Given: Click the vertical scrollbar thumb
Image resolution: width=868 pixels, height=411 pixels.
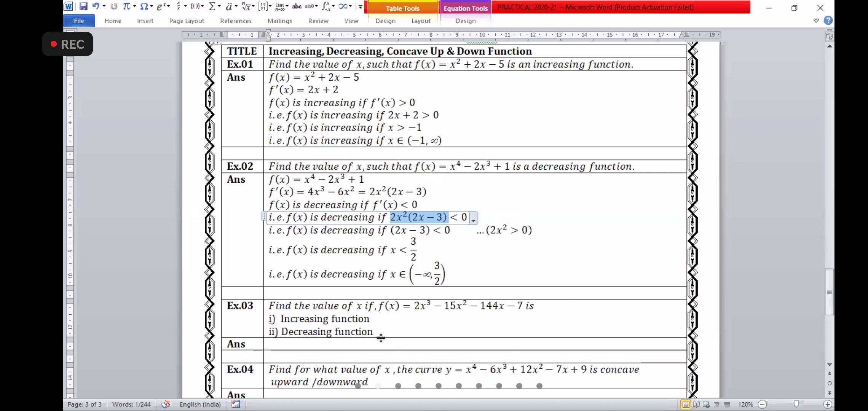Looking at the screenshot, I should (x=829, y=292).
